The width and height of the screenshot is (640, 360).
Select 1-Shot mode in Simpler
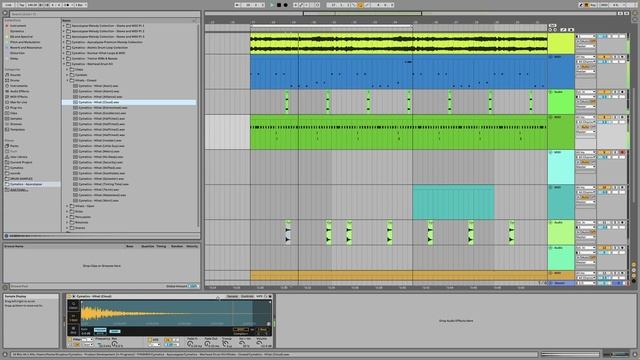pos(73,318)
